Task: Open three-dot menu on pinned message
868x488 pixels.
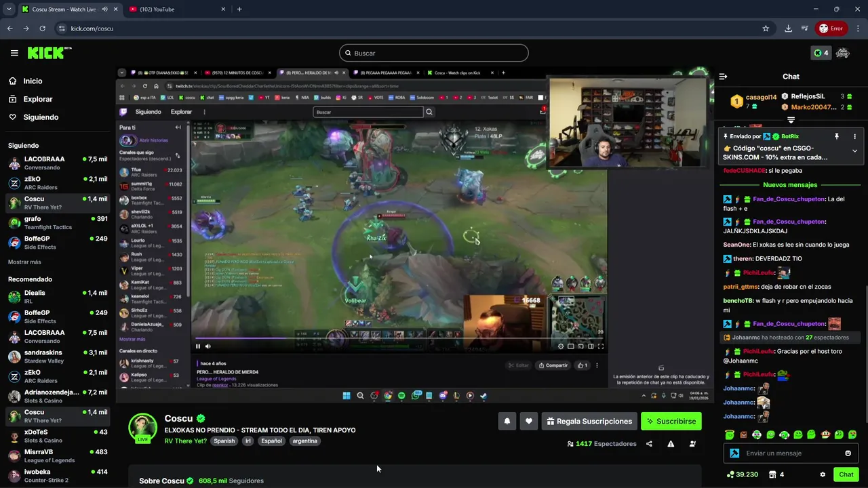Action: [854, 136]
